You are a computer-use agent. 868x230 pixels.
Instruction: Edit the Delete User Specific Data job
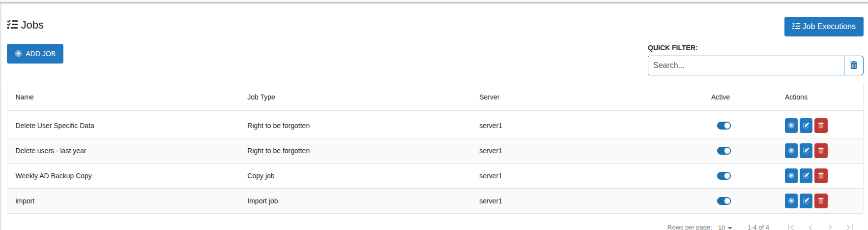pos(806,126)
